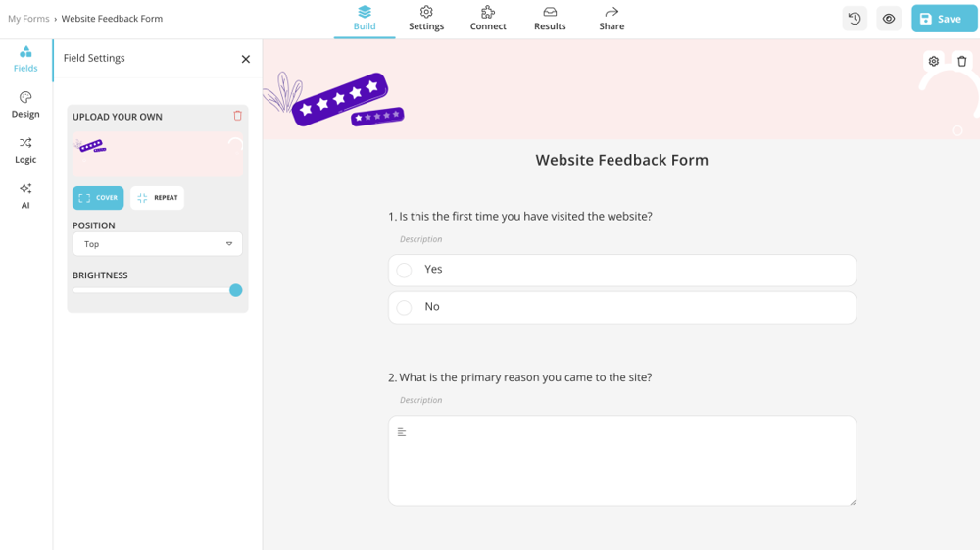This screenshot has width=980, height=550.
Task: Choose the Cover image fit option
Action: 98,198
